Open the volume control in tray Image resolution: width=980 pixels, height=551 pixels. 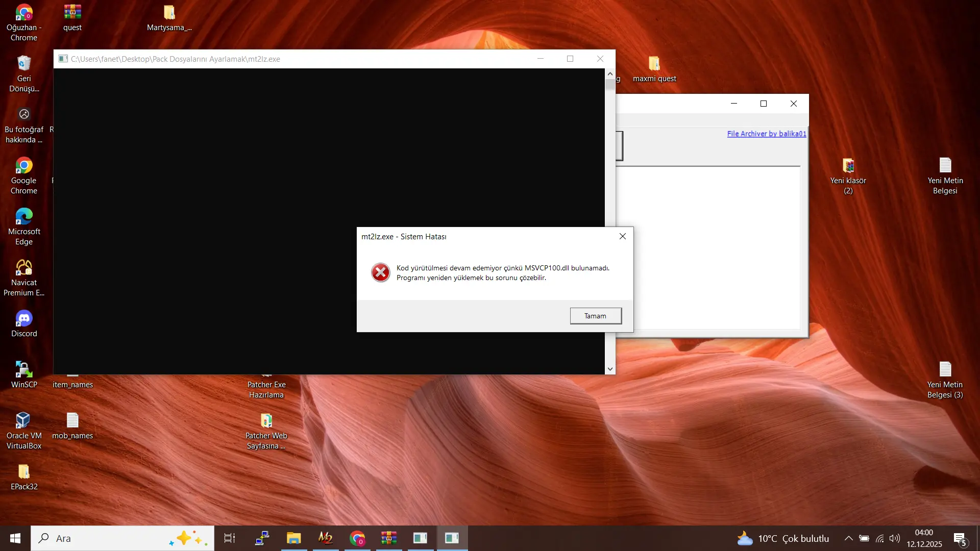click(895, 538)
